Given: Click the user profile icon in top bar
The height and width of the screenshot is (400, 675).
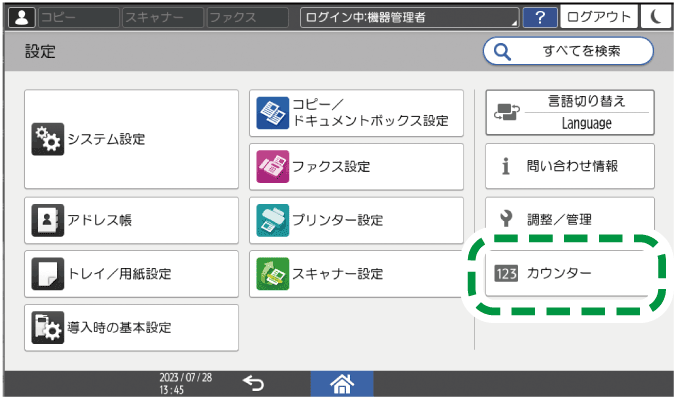Looking at the screenshot, I should (x=22, y=17).
